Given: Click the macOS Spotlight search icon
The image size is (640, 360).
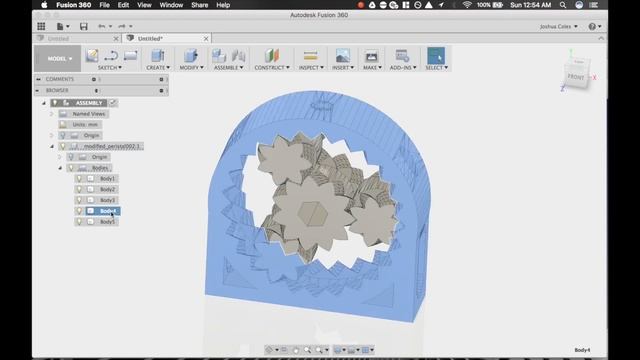Looking at the screenshot, I should (x=563, y=5).
